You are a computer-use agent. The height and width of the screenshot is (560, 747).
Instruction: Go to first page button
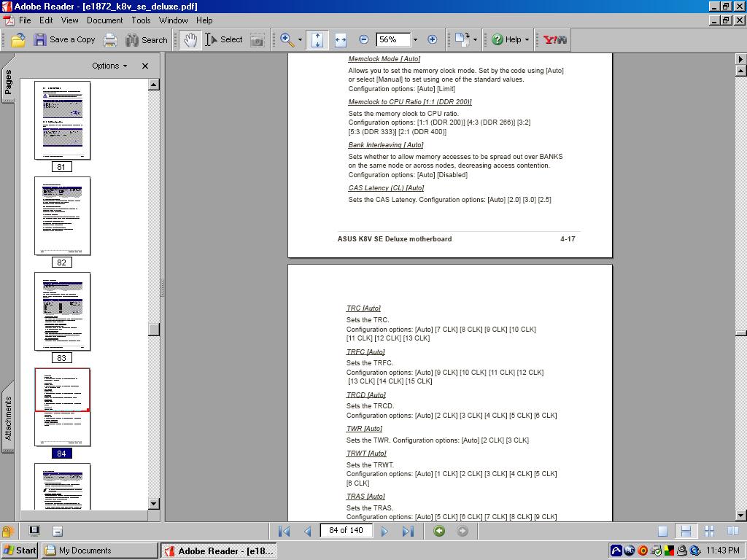285,531
